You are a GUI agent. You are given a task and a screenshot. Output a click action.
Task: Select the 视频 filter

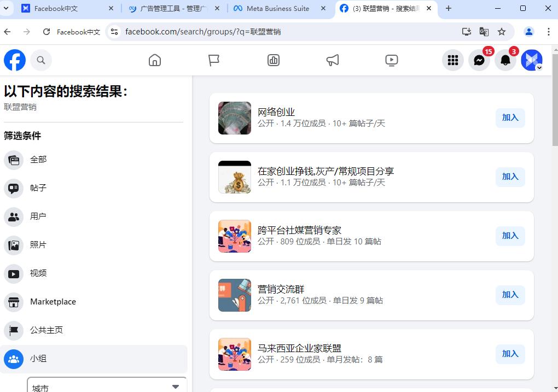[94, 273]
